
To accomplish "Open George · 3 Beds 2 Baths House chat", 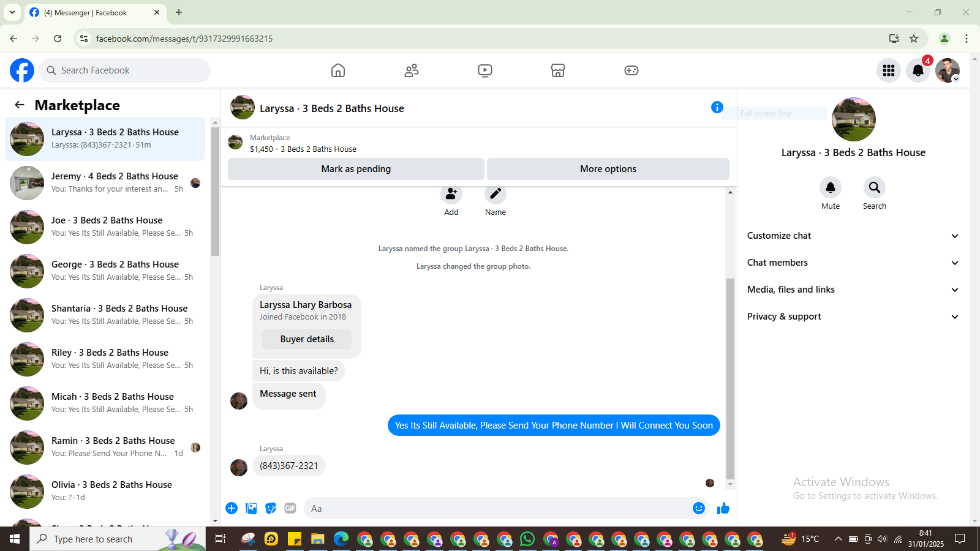I will [105, 271].
